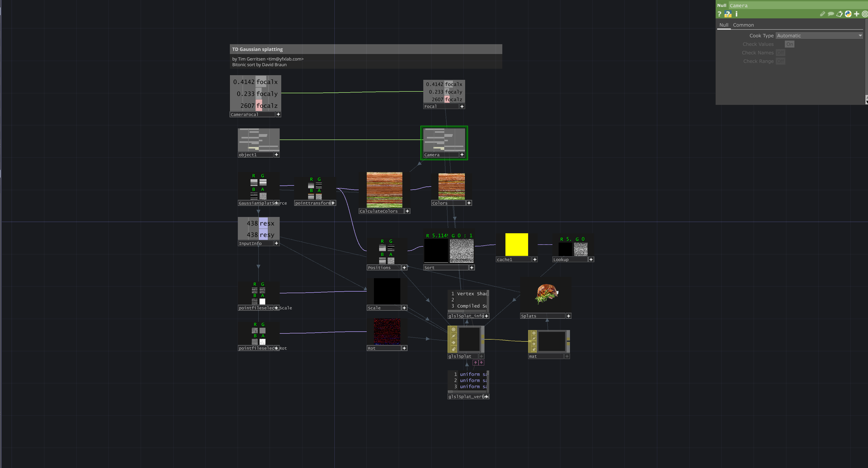Screen dimensions: 868x468
Task: Toggle Check Values On button
Action: (x=789, y=44)
